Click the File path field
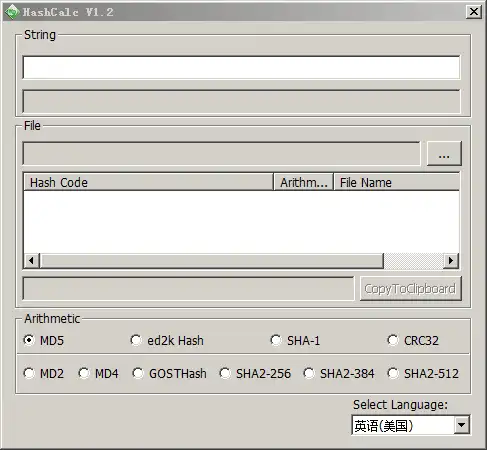Viewport: 487px width, 450px height. click(x=221, y=154)
